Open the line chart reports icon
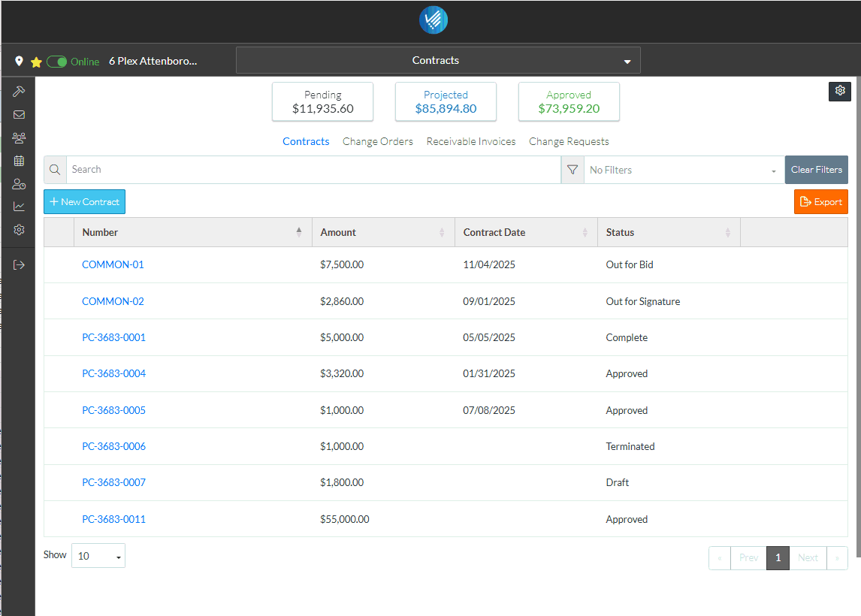The width and height of the screenshot is (861, 616). (19, 207)
